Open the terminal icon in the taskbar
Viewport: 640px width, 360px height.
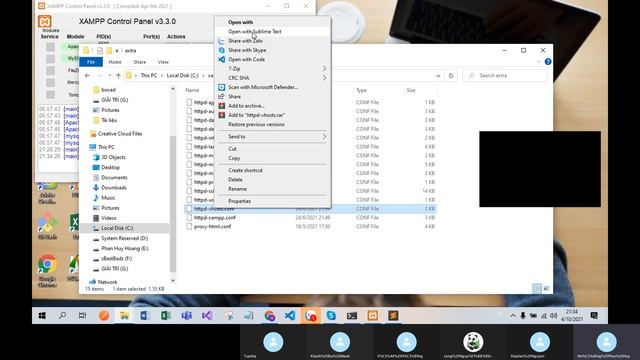pos(352,316)
